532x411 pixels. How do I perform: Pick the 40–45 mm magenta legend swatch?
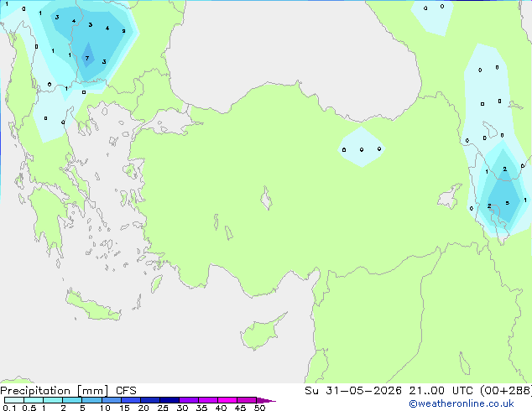[227, 400]
